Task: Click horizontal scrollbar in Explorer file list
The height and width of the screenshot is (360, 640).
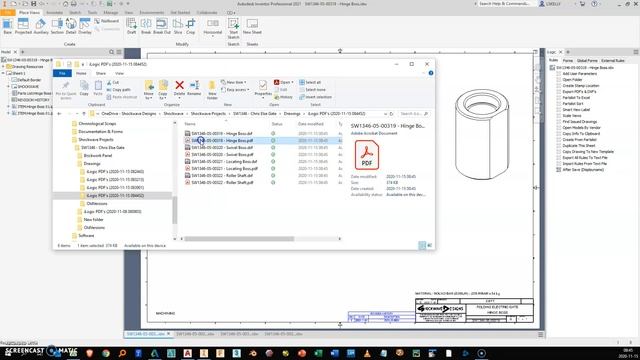Action: point(239,239)
